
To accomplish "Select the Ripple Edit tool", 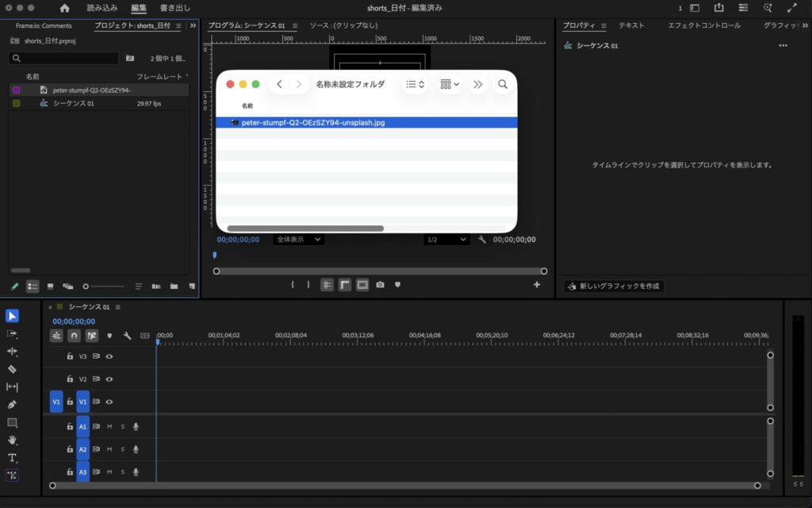I will coord(12,351).
